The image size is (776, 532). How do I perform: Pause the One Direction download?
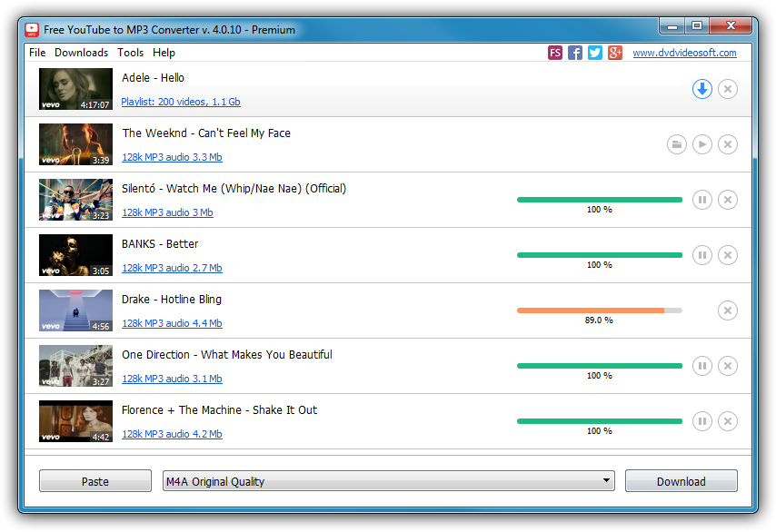point(701,366)
